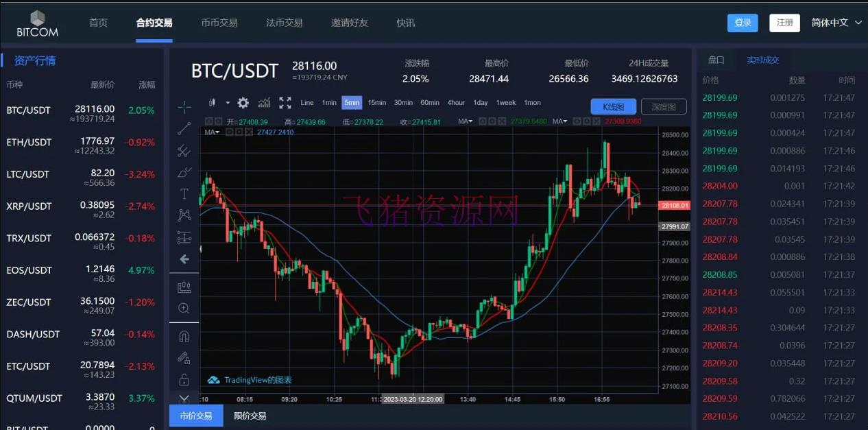868x430 pixels.
Task: Toggle magnet snap mode
Action: pyautogui.click(x=184, y=335)
